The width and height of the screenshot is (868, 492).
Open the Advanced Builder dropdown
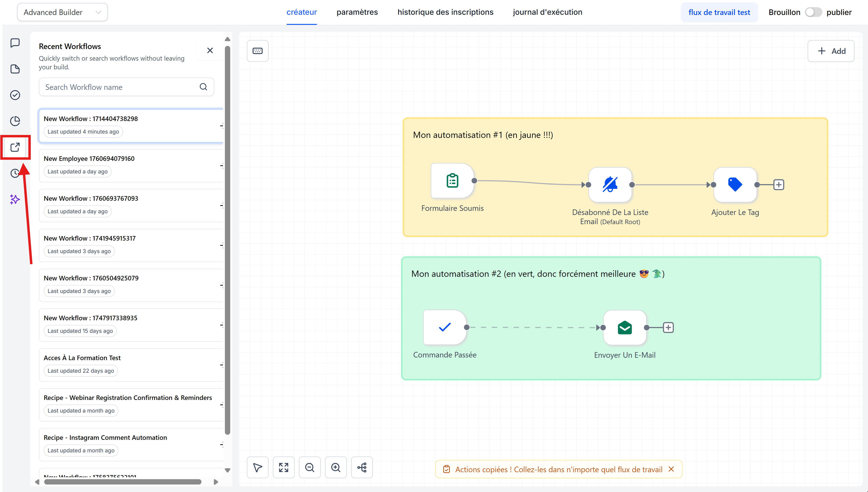point(62,13)
